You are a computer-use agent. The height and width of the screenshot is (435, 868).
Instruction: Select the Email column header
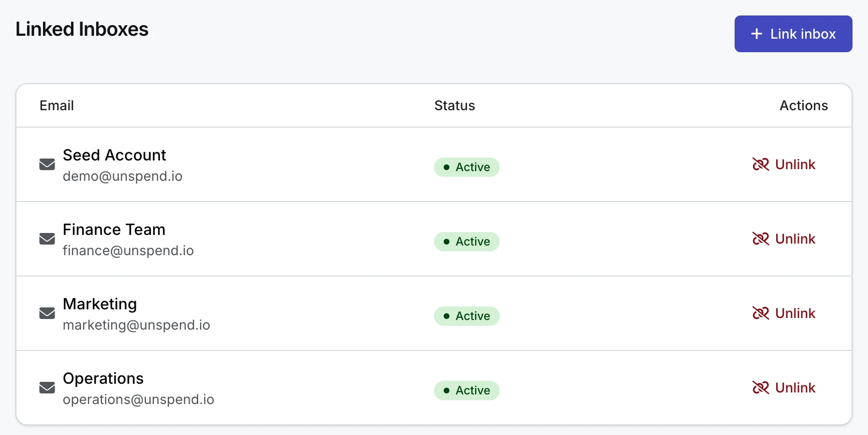click(x=57, y=105)
